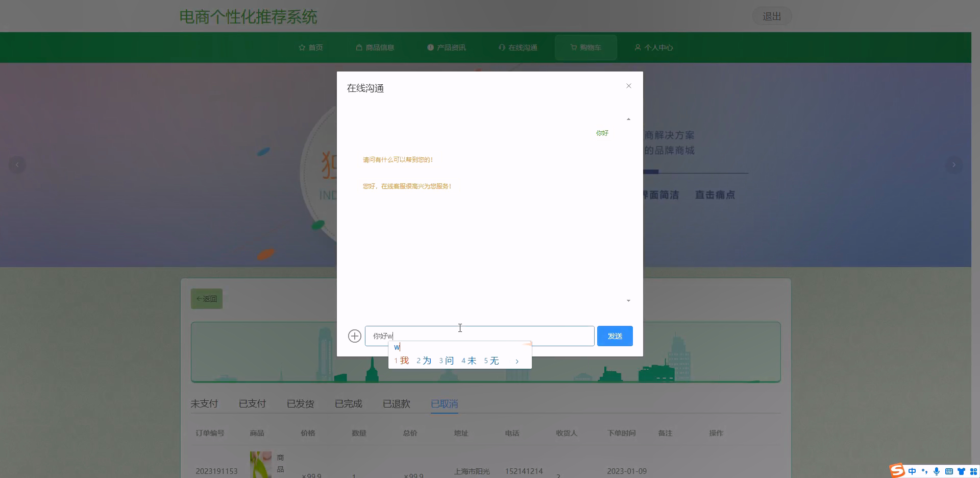
Task: Click the microphone icon in Sogou input bar
Action: tap(937, 471)
